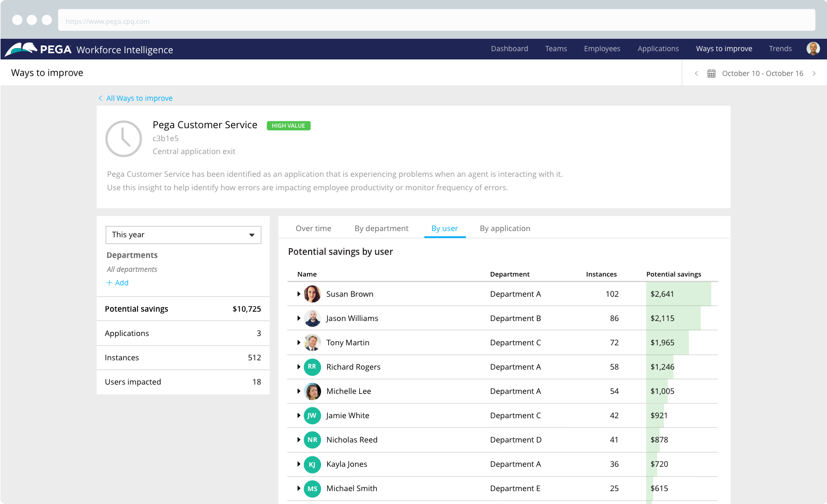Open the Applications nav item
827x504 pixels.
pos(658,49)
